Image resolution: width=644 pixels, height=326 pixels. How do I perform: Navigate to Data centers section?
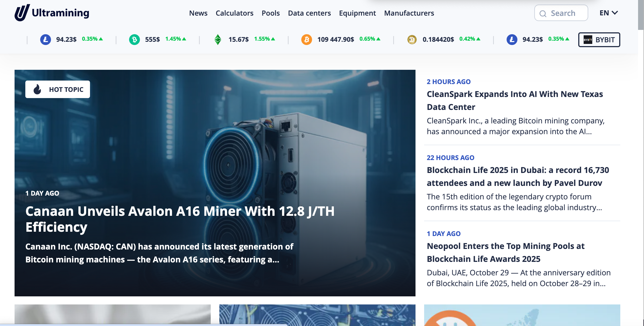click(x=309, y=13)
